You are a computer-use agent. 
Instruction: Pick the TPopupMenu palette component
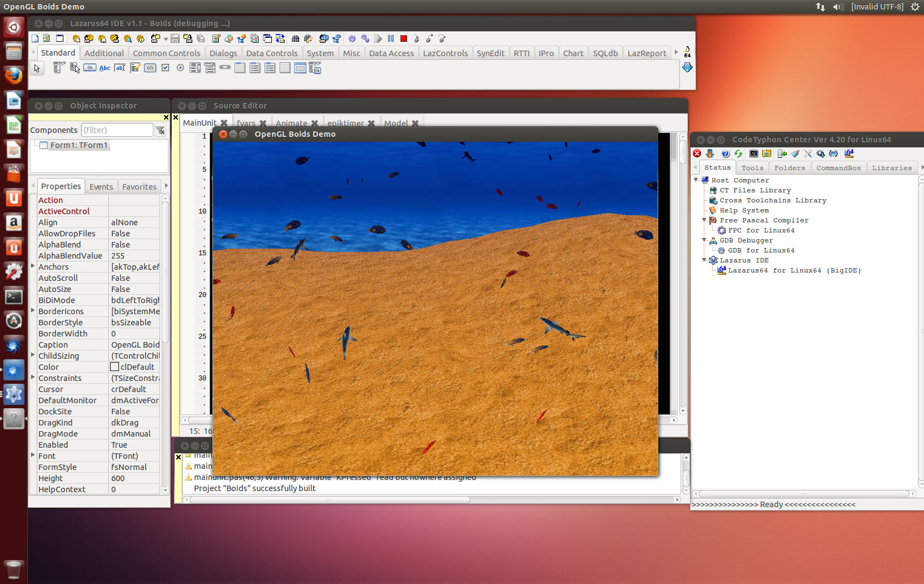point(74,68)
